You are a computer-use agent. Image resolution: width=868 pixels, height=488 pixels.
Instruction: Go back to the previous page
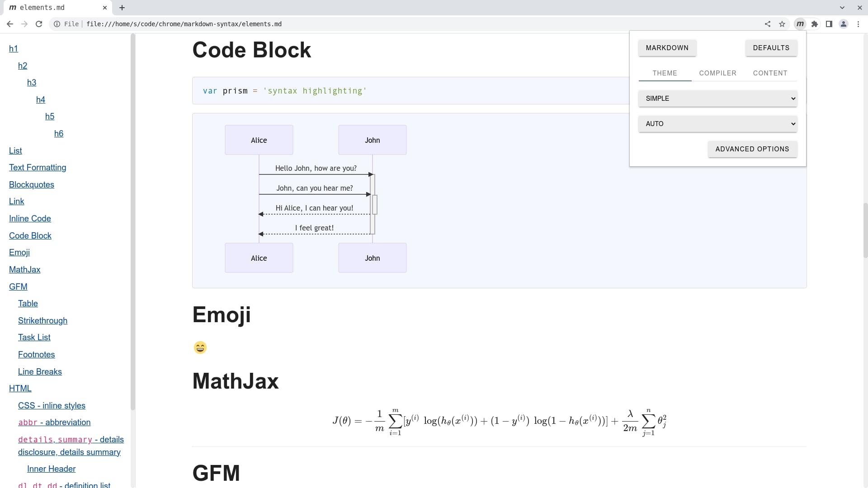(x=10, y=24)
